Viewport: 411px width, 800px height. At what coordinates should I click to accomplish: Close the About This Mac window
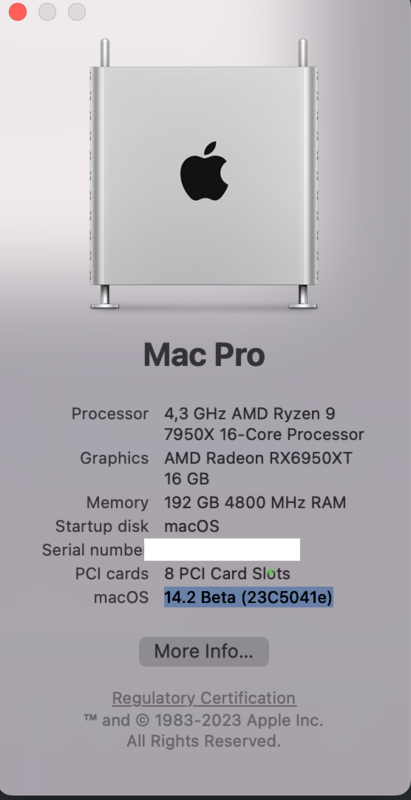click(18, 12)
